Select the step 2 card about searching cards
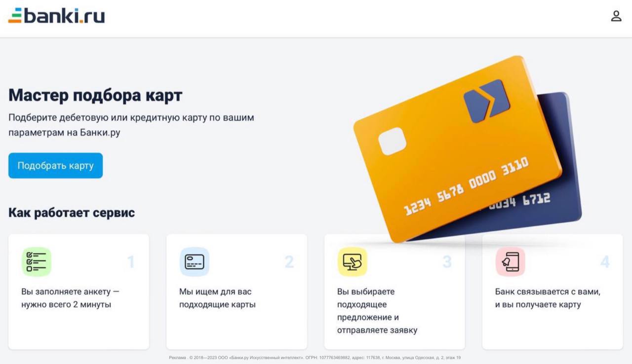 (237, 291)
